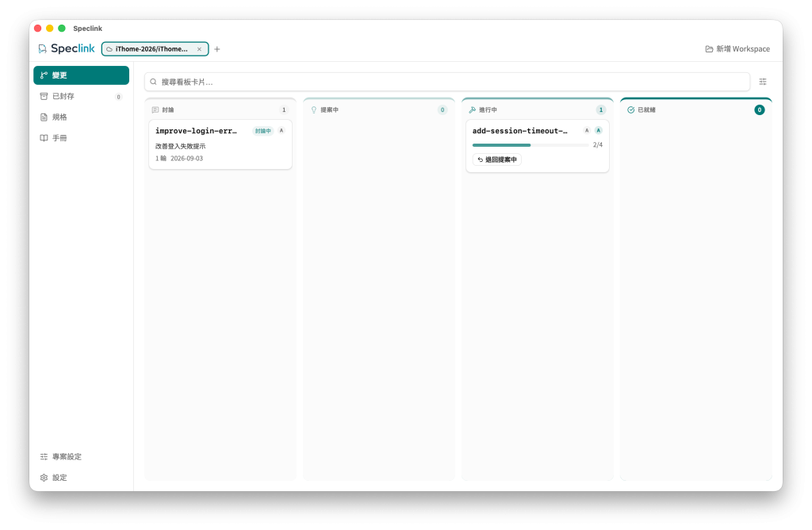Open the 手冊 manual section
The width and height of the screenshot is (812, 530).
pos(82,138)
